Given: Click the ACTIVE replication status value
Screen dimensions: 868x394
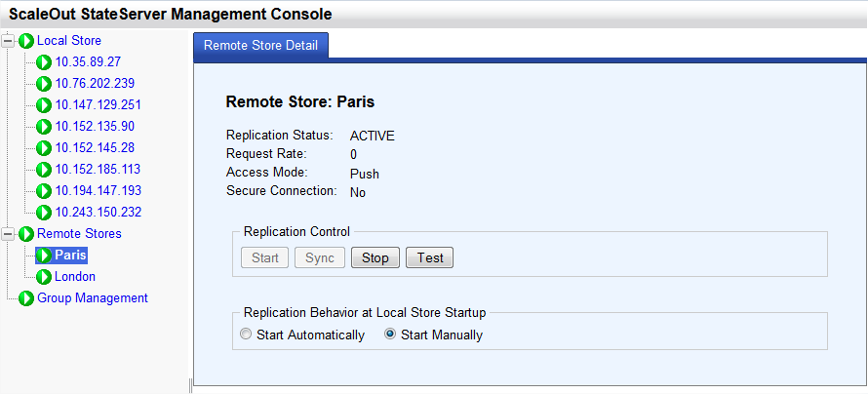Looking at the screenshot, I should [373, 137].
